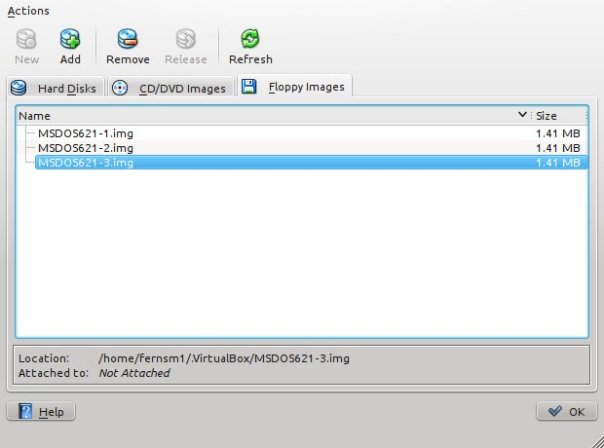Click the location path /home/fernsm1/.VirtualBox/MSDOS621-3.img

tap(224, 358)
